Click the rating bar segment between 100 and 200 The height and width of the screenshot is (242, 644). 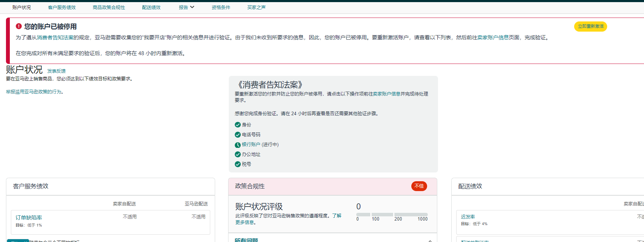click(x=382, y=215)
